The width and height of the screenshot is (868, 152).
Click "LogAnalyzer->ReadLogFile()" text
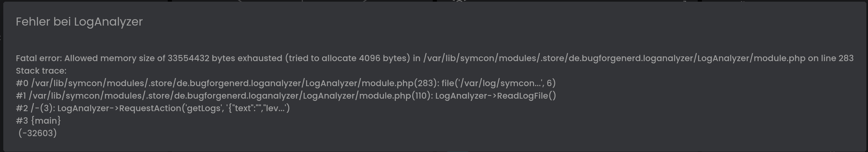point(495,96)
